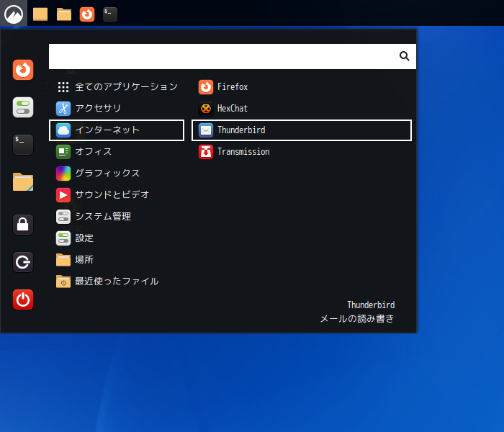Click the red power shutdown icon
504x432 pixels.
[23, 300]
